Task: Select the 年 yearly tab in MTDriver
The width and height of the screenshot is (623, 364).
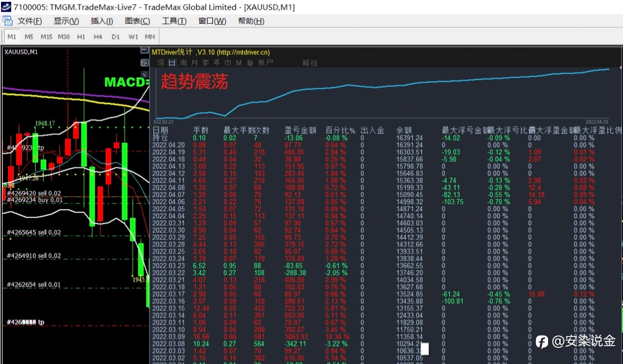Action: tap(217, 63)
